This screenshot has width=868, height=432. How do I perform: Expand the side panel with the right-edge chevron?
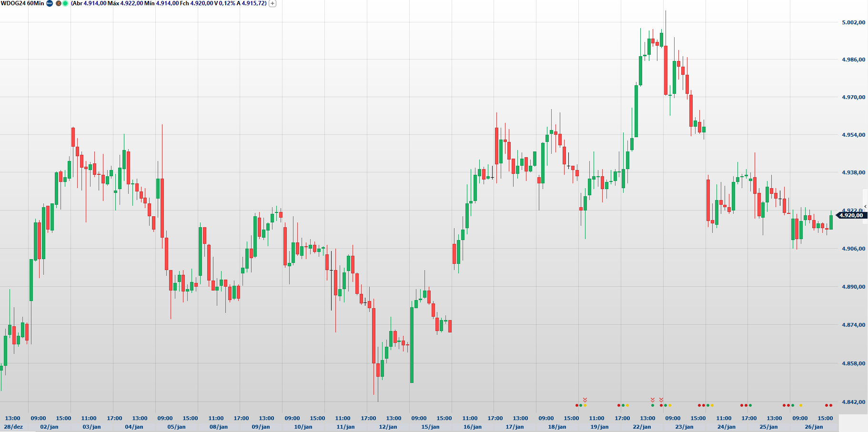(865, 206)
